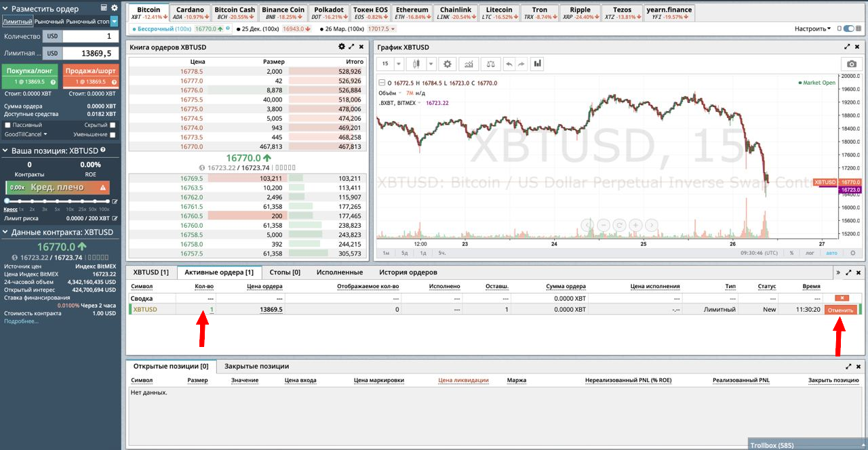Select the Ethereum instrument tab
This screenshot has height=450, width=868.
pyautogui.click(x=412, y=13)
